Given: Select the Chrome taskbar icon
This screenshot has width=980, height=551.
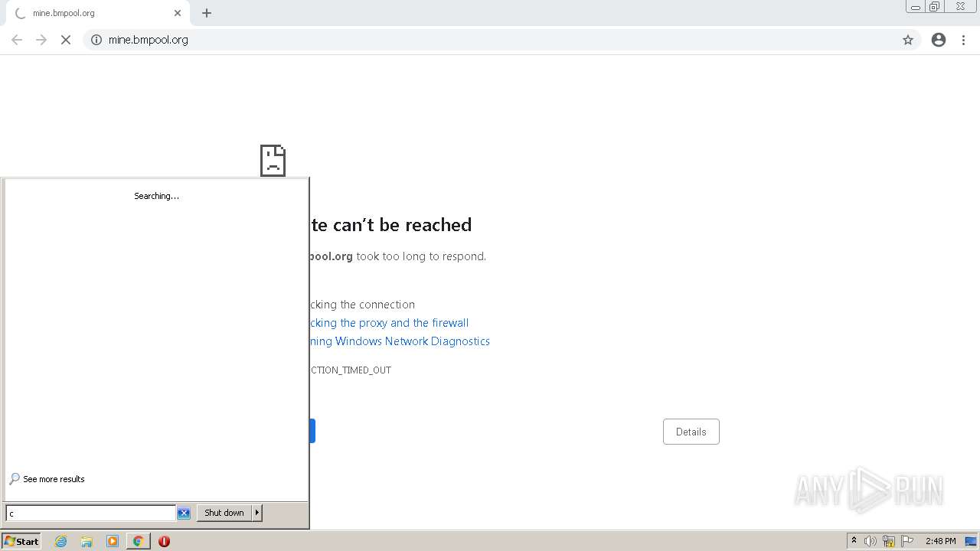Looking at the screenshot, I should point(138,541).
